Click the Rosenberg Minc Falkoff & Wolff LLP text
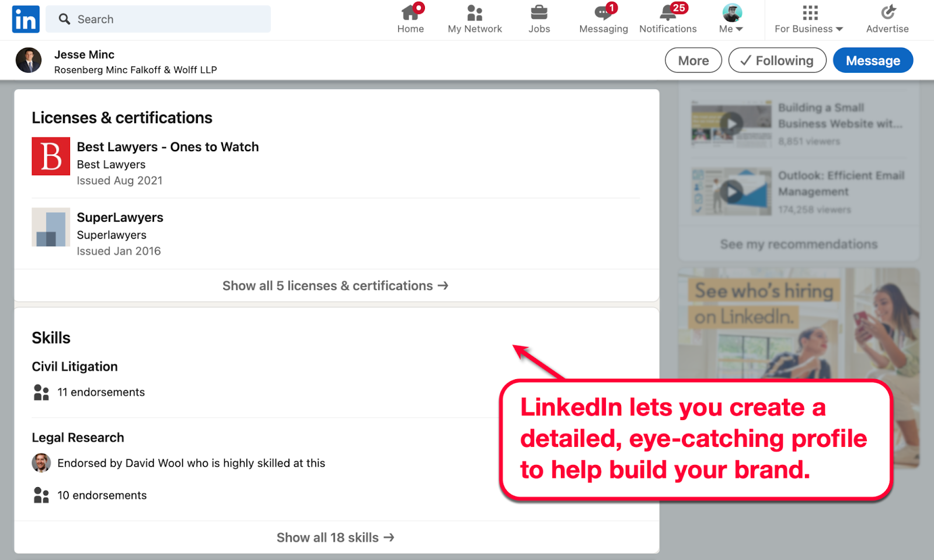934x560 pixels. pyautogui.click(x=135, y=70)
